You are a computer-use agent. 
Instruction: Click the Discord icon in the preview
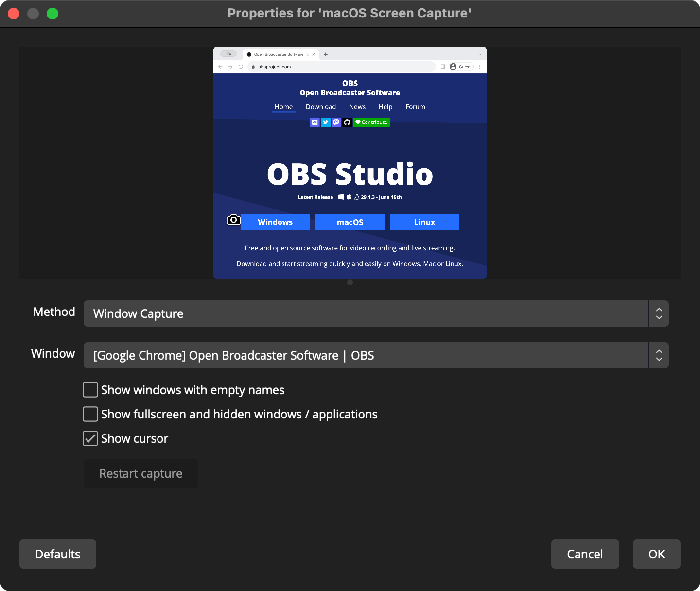315,122
